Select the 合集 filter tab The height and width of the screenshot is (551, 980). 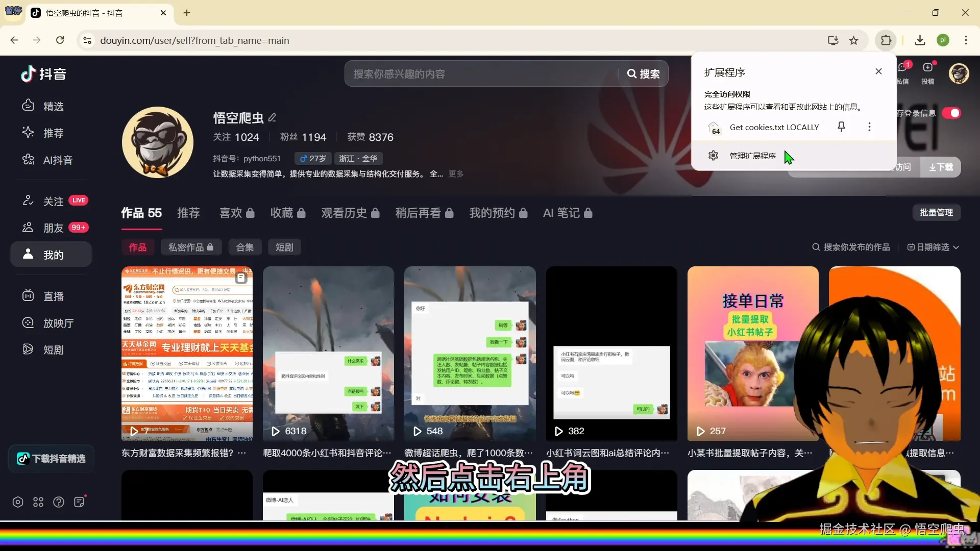coord(244,247)
